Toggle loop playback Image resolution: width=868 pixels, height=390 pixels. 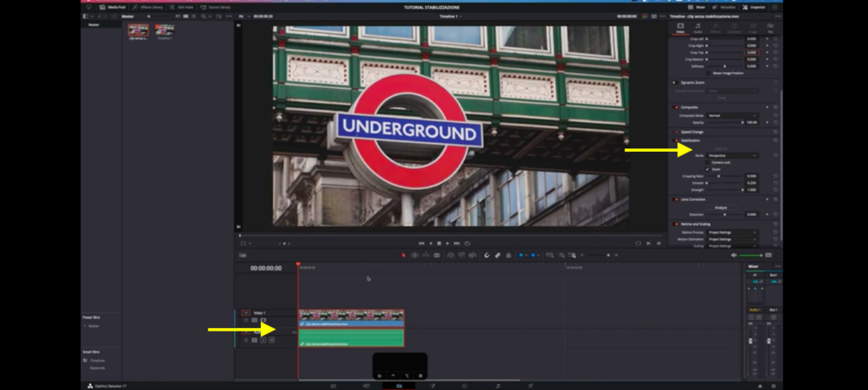(467, 243)
